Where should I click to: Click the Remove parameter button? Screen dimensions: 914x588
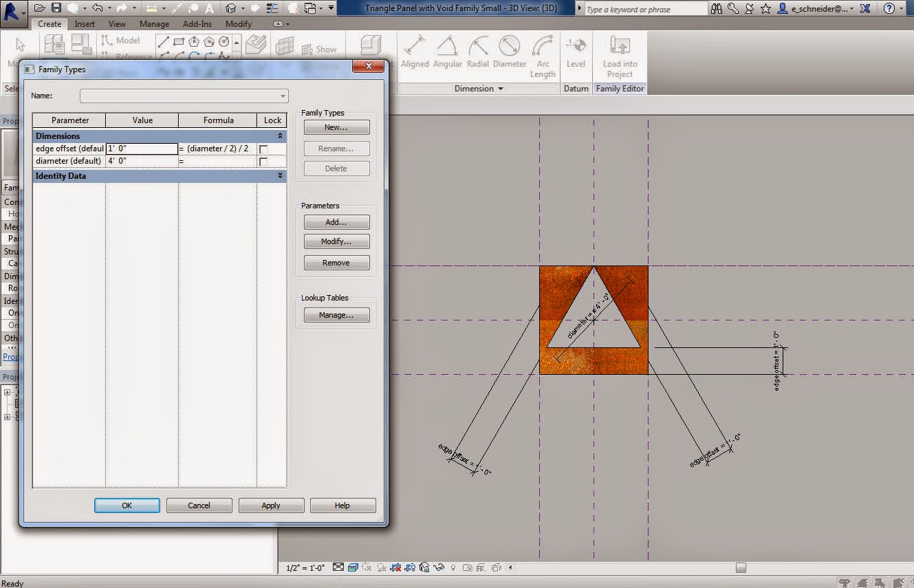click(336, 263)
